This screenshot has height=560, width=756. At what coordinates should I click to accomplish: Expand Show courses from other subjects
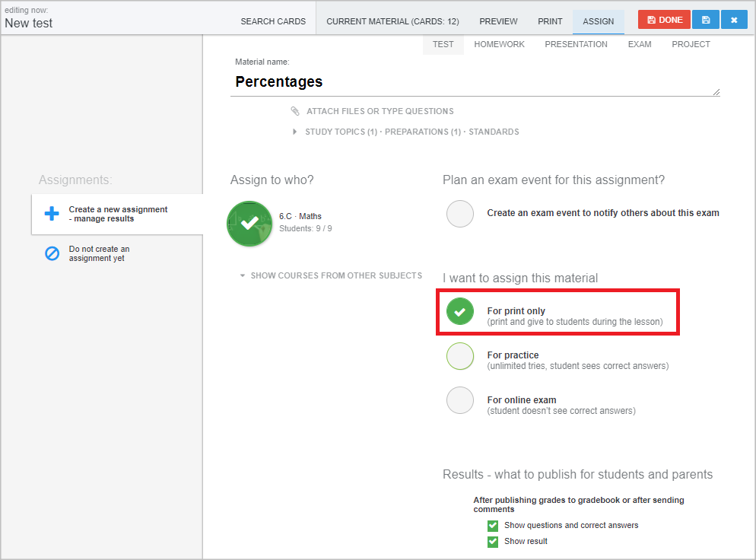tap(332, 275)
